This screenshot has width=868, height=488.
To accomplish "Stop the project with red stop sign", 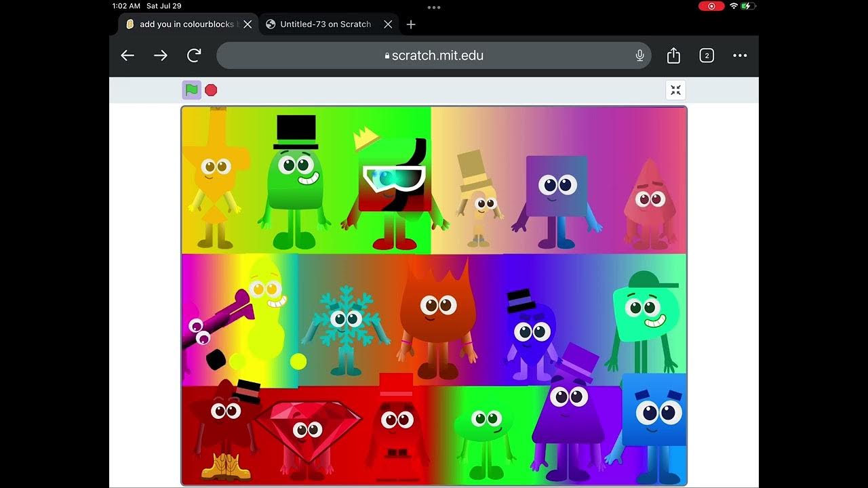I will tap(211, 89).
